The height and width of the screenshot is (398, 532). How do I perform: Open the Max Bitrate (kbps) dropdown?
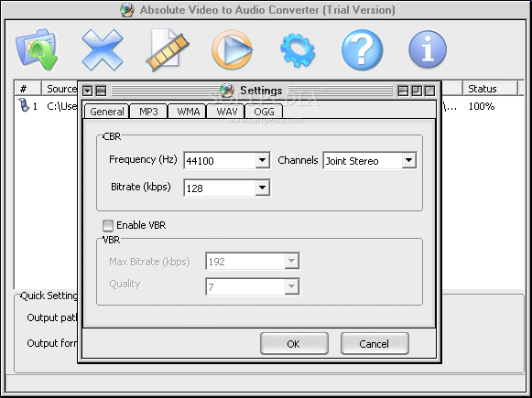[x=291, y=261]
